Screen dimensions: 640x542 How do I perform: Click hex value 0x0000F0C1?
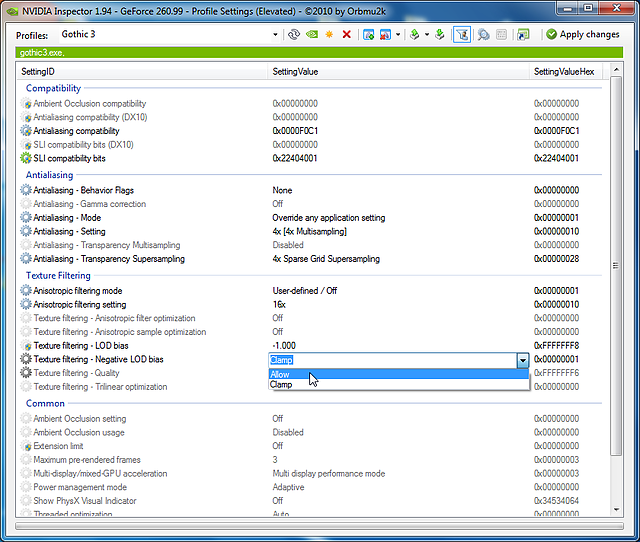pos(556,131)
